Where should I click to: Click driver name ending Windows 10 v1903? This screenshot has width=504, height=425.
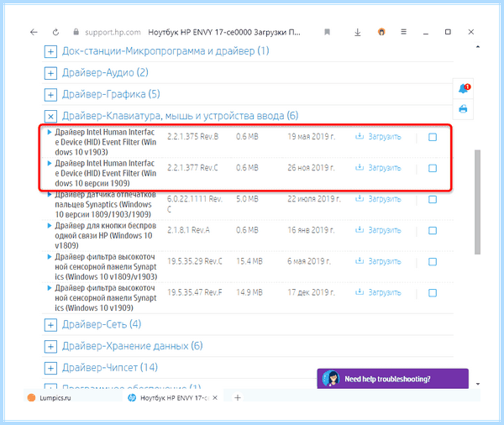point(106,142)
